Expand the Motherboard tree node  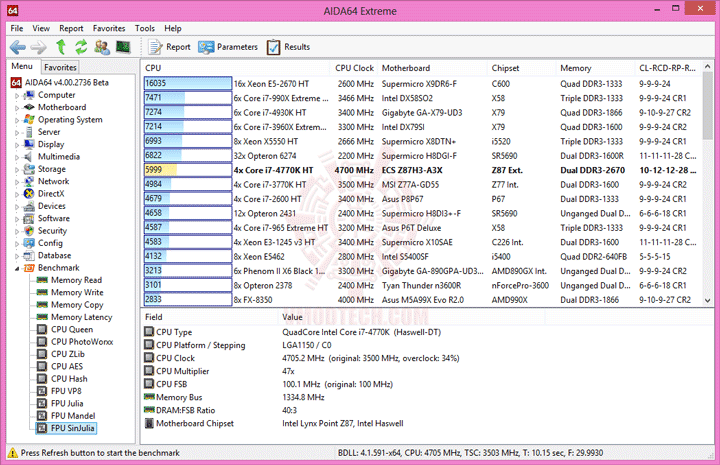[17, 108]
